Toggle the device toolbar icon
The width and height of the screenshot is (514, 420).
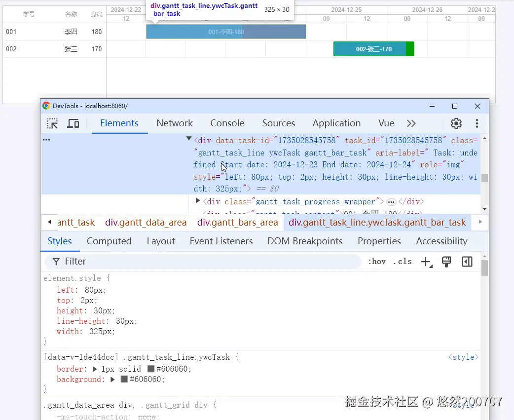tap(73, 123)
